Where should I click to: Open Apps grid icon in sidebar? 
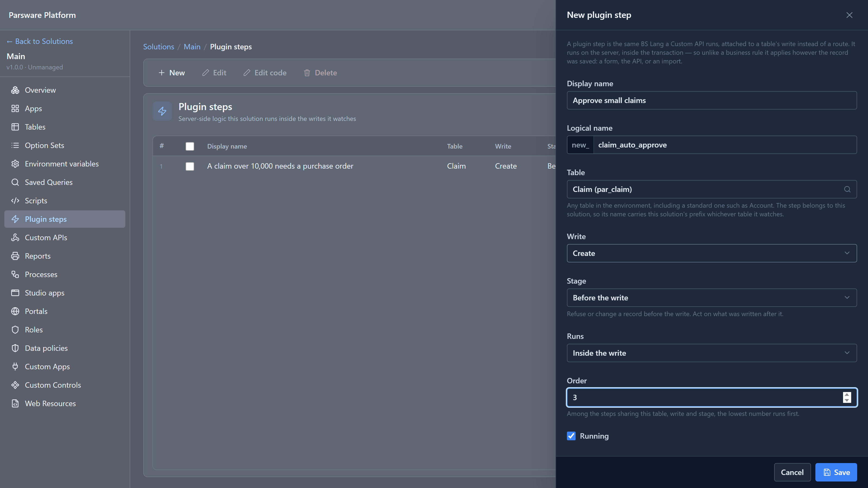pos(15,108)
